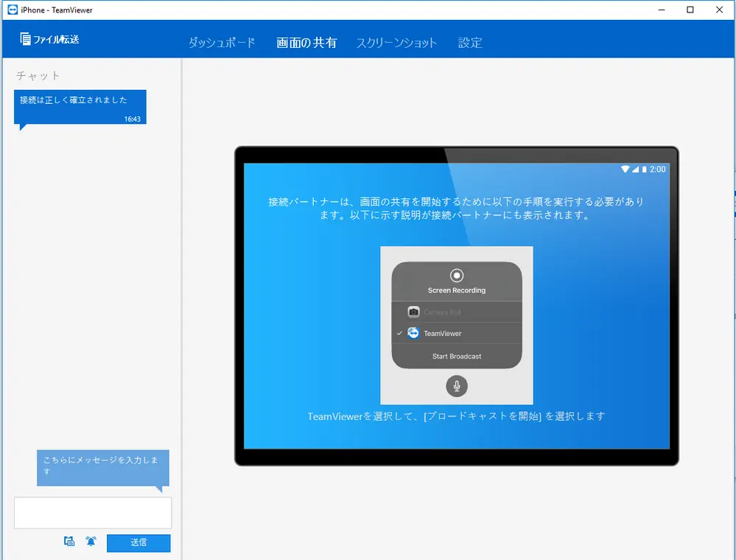Maximize the iPhone - TeamViewer window
This screenshot has width=736, height=560.
[x=690, y=10]
